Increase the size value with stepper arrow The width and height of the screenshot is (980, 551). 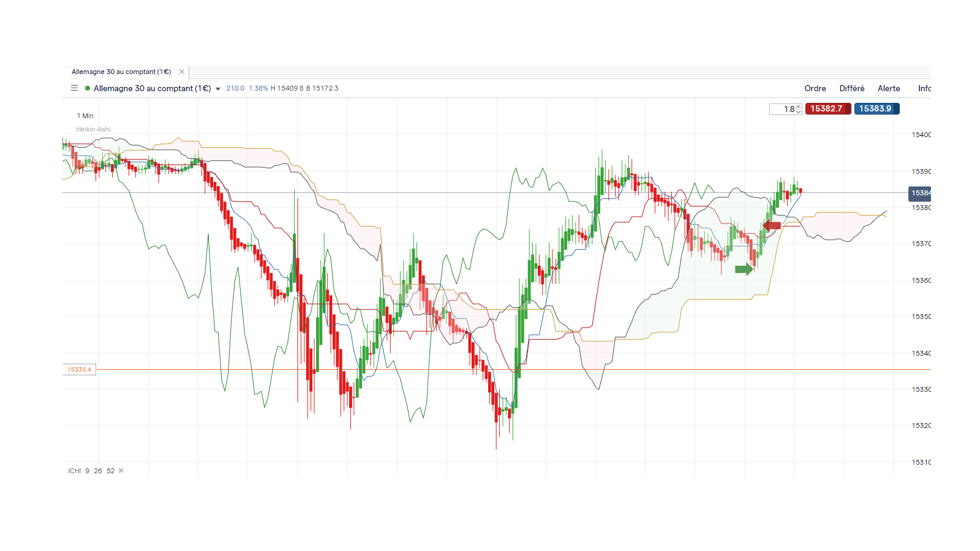coord(799,107)
